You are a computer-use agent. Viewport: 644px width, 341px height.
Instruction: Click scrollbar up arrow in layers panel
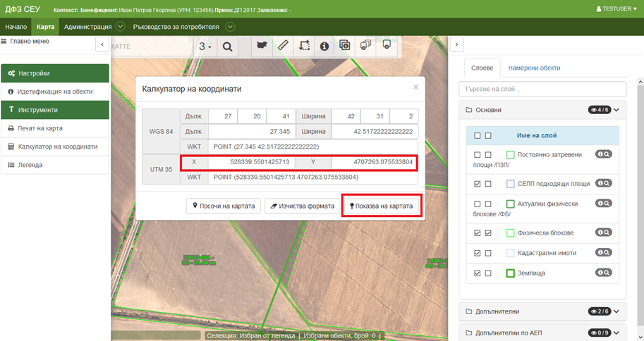pos(640,82)
